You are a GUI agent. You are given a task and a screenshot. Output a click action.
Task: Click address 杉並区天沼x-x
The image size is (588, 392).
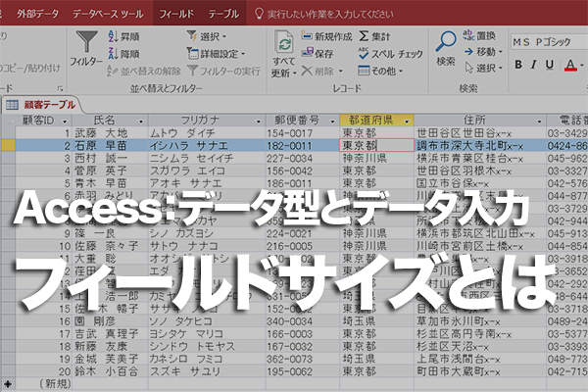tap(453, 347)
